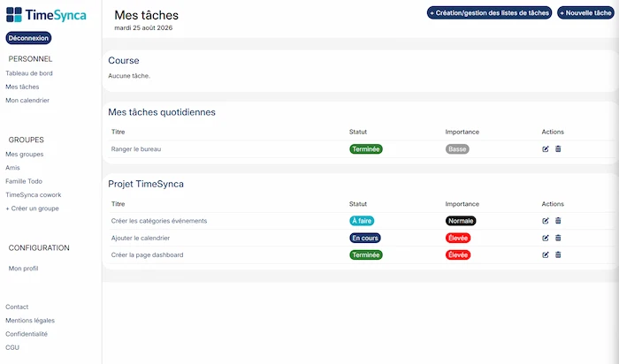Create a new task with Nouvelle tâche
Screen dimensions: 619x364
[x=585, y=12]
